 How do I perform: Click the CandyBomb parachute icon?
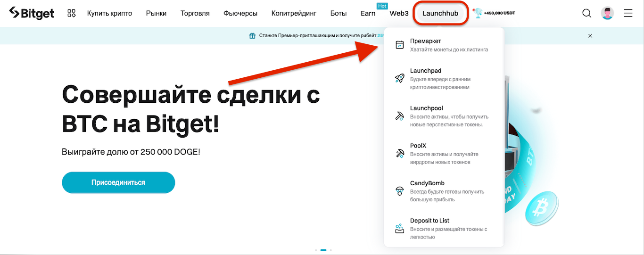coord(399,191)
